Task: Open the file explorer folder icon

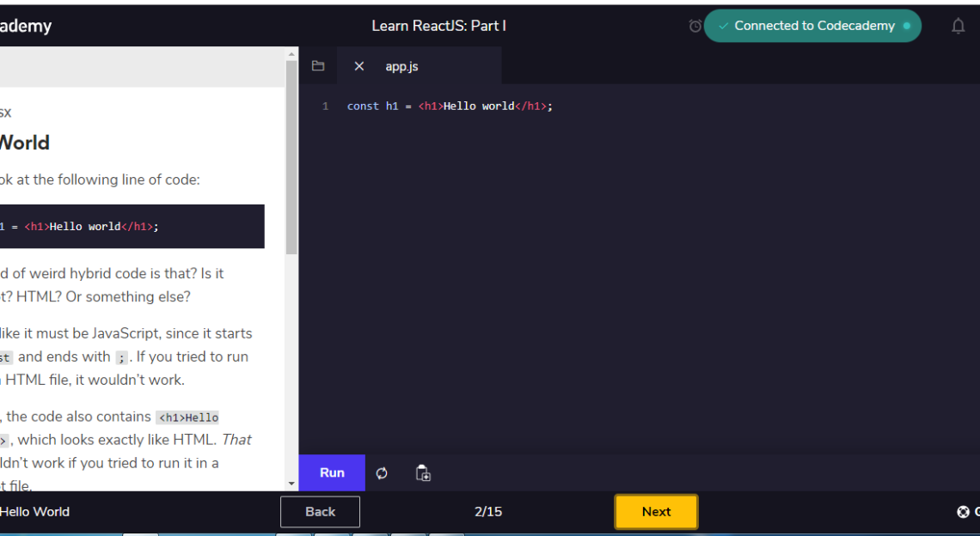Action: point(318,66)
